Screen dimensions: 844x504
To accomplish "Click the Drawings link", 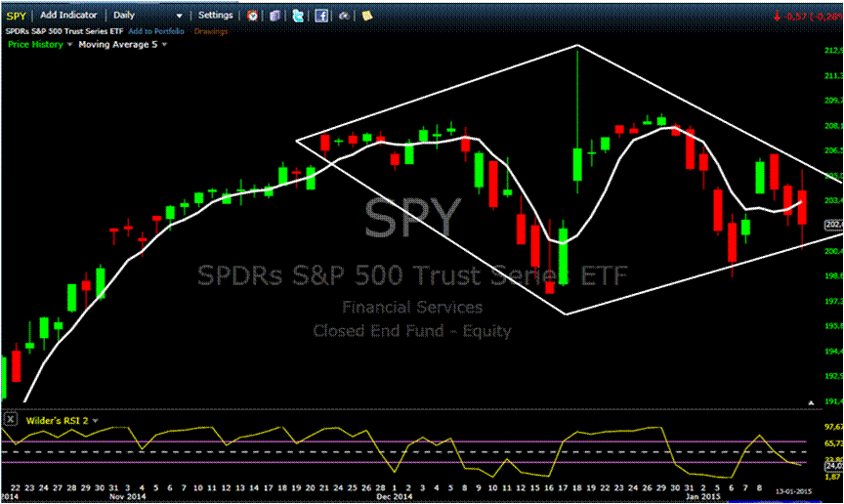I will tap(211, 31).
